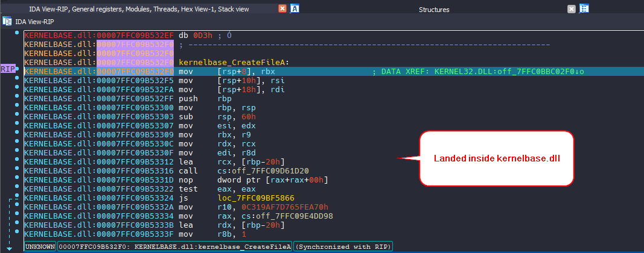Click the RIP instruction pointer marker

point(8,69)
